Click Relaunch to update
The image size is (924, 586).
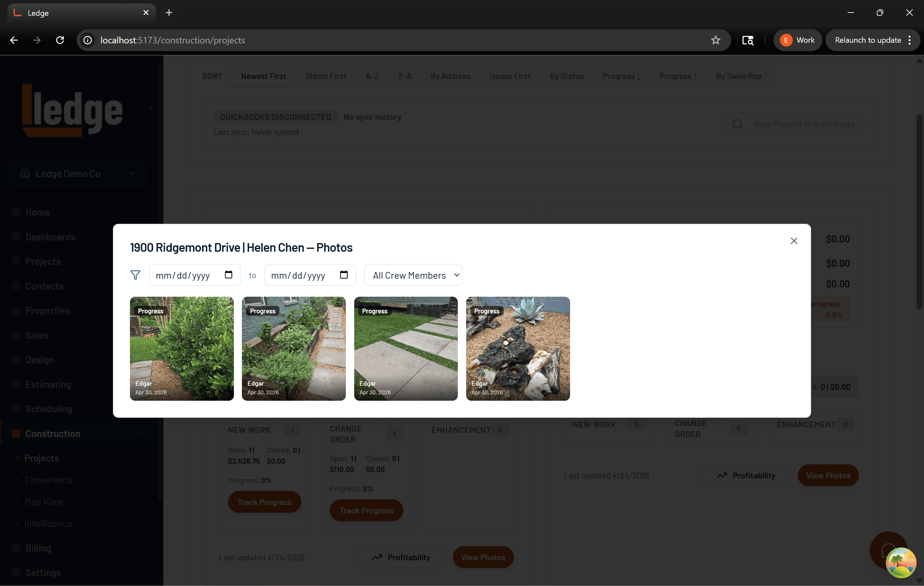pyautogui.click(x=868, y=40)
